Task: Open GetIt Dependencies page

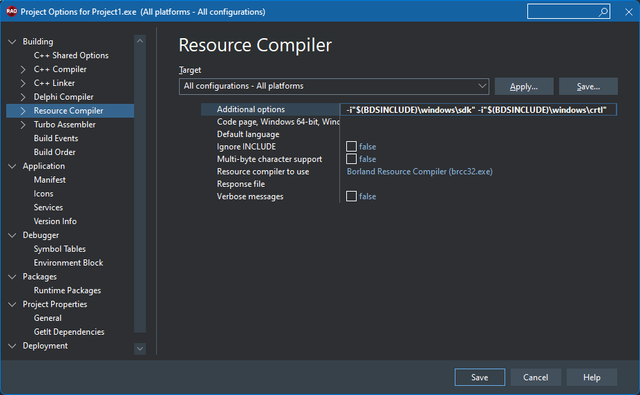Action: coord(69,332)
